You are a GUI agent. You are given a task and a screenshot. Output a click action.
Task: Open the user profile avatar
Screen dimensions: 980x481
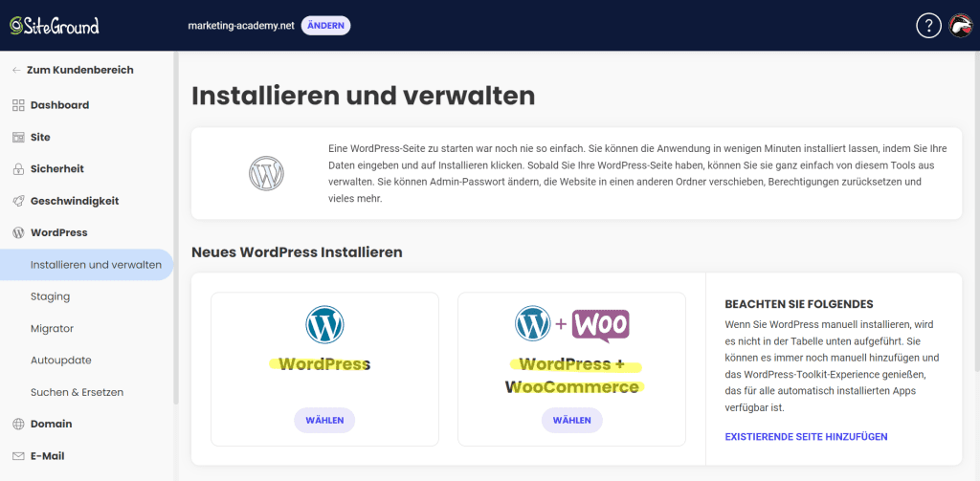961,26
